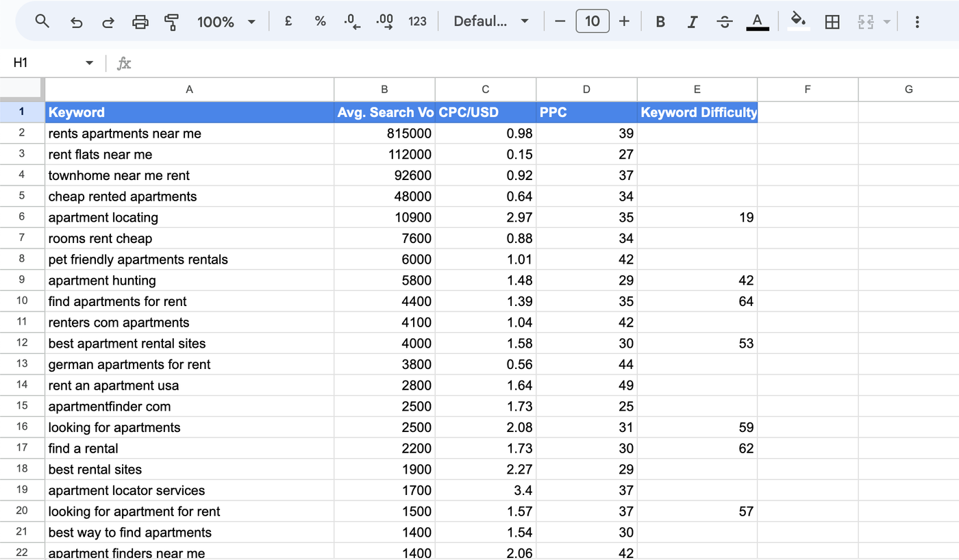Open the text color picker
This screenshot has height=560, width=959.
coord(758,21)
